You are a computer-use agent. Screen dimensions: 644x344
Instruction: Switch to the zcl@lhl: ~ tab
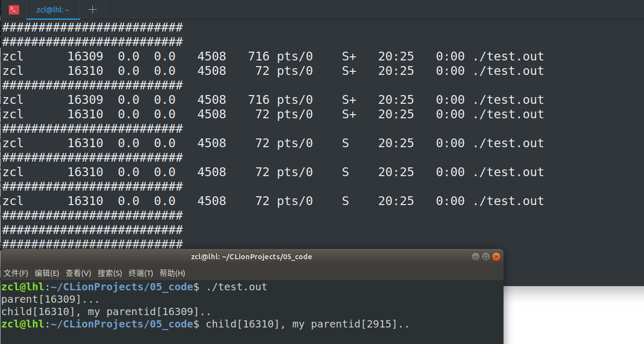[x=53, y=9]
